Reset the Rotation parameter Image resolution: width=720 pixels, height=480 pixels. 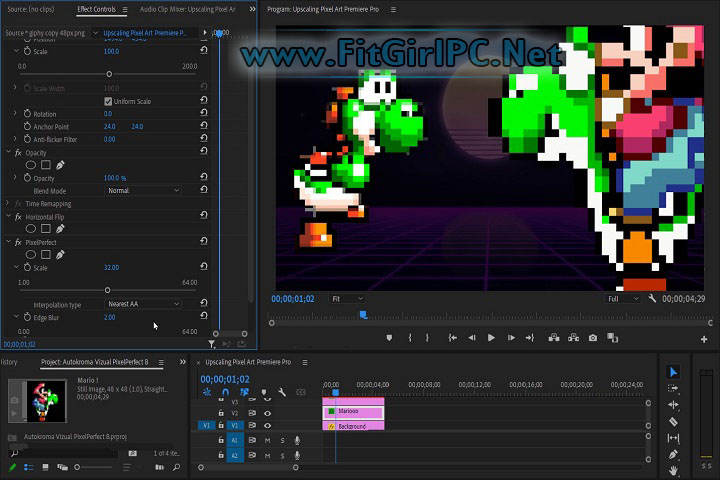tap(205, 114)
